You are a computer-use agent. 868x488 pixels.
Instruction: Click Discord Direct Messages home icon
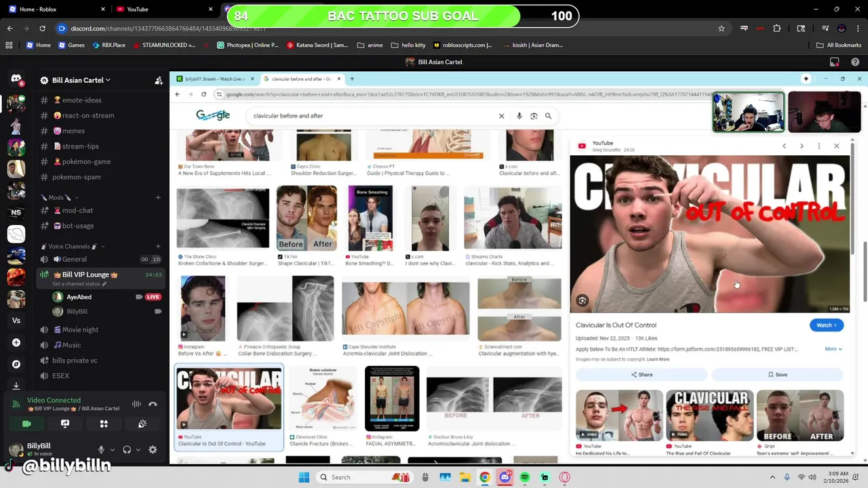click(16, 79)
